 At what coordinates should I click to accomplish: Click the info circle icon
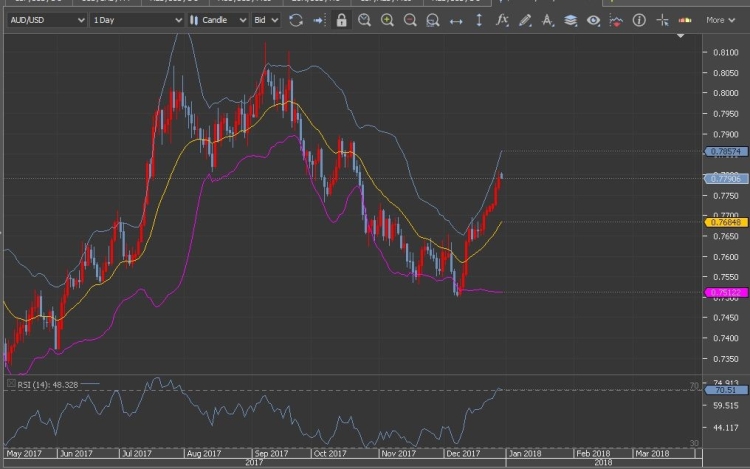(x=639, y=20)
